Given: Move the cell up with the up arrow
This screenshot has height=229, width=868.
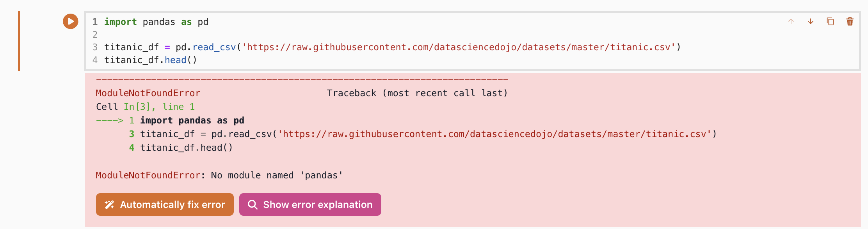Looking at the screenshot, I should click(x=791, y=21).
